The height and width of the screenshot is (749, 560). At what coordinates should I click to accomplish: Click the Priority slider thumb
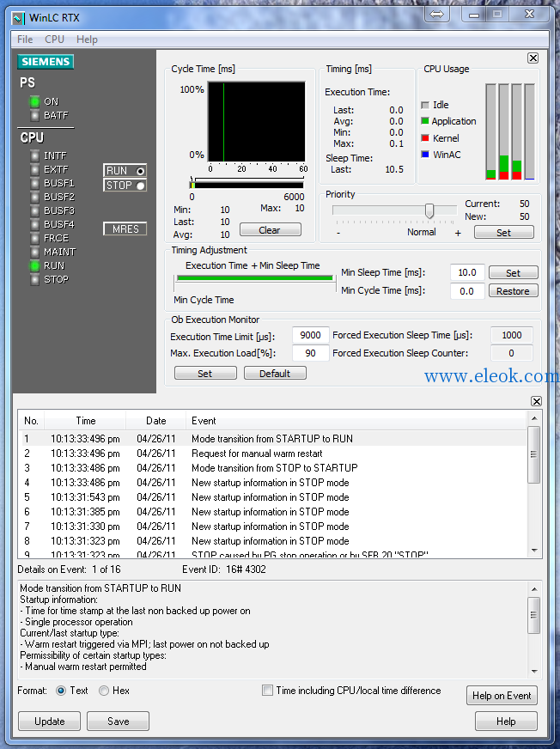tap(429, 210)
